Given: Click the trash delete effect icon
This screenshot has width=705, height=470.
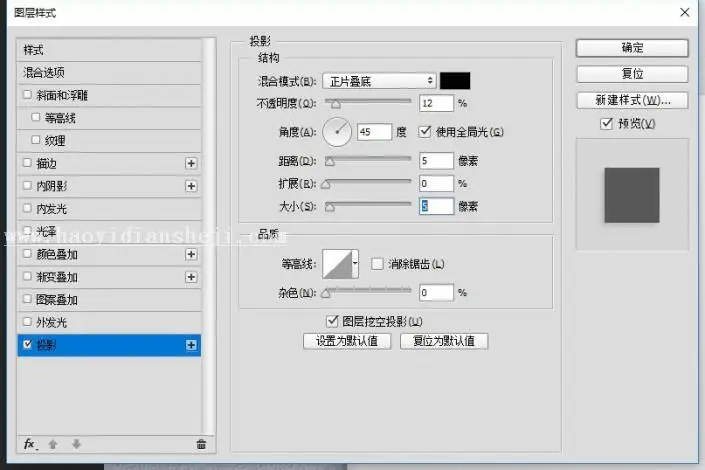Looking at the screenshot, I should click(x=201, y=444).
